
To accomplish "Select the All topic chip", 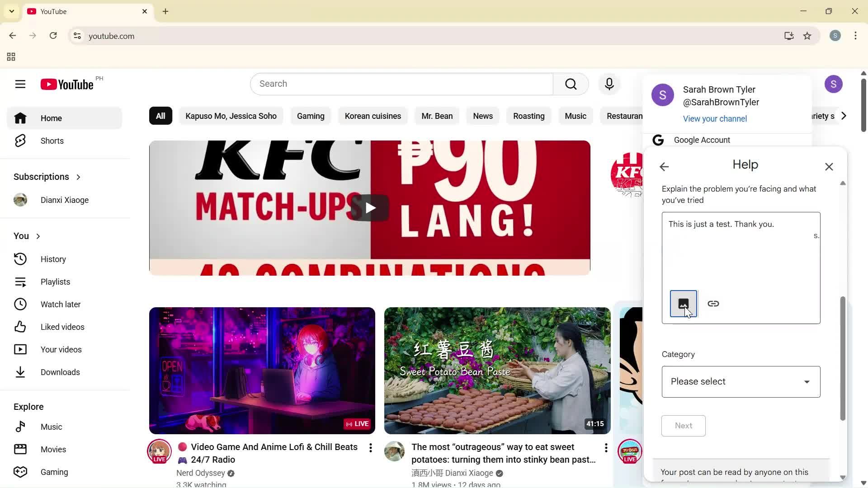I will pyautogui.click(x=160, y=116).
